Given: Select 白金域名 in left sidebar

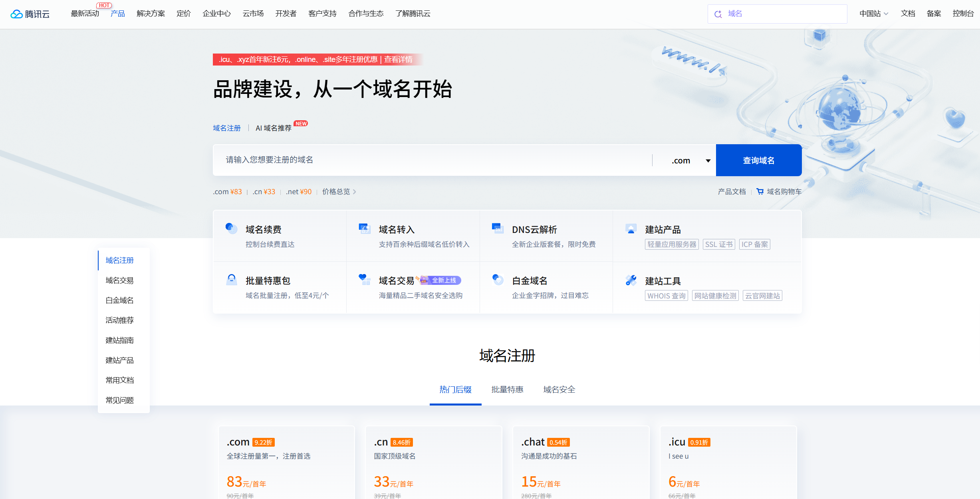Looking at the screenshot, I should pos(119,300).
